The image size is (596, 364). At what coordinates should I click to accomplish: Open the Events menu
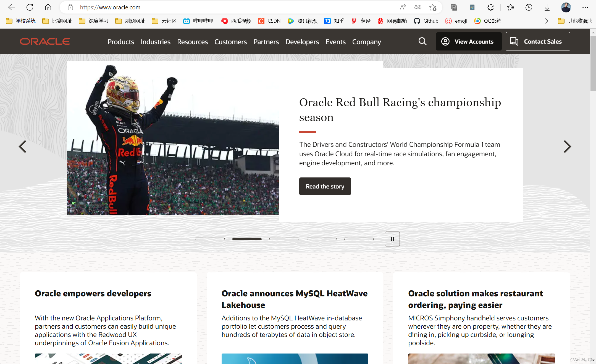(x=335, y=42)
